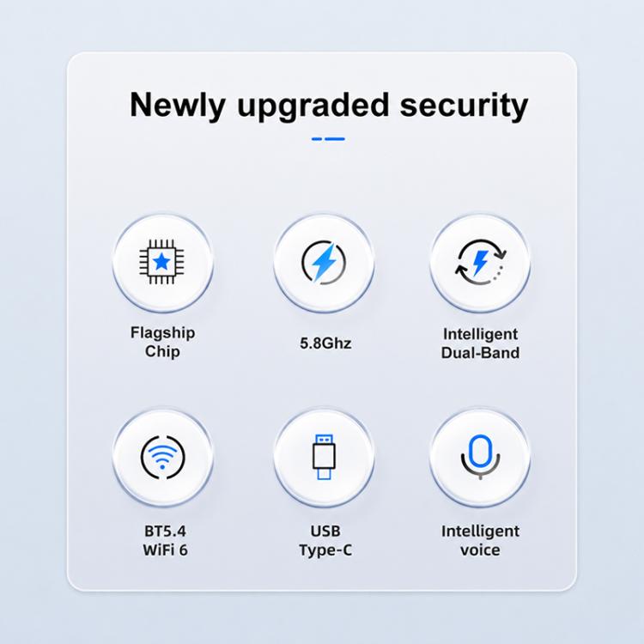Select the 5.8Ghz lightning bolt icon
Image resolution: width=644 pixels, height=644 pixels.
(324, 263)
